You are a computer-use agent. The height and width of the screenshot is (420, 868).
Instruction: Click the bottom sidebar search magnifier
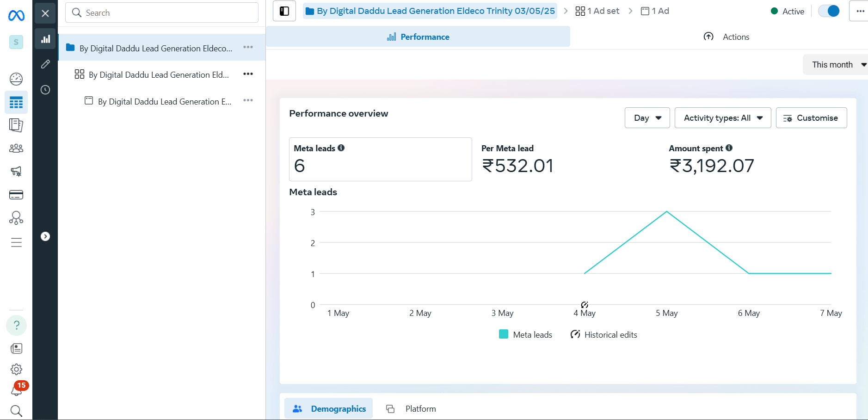pos(16,411)
